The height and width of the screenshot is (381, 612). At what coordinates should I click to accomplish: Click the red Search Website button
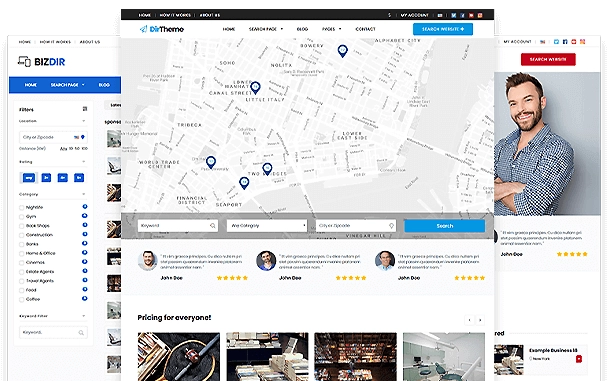click(x=548, y=59)
